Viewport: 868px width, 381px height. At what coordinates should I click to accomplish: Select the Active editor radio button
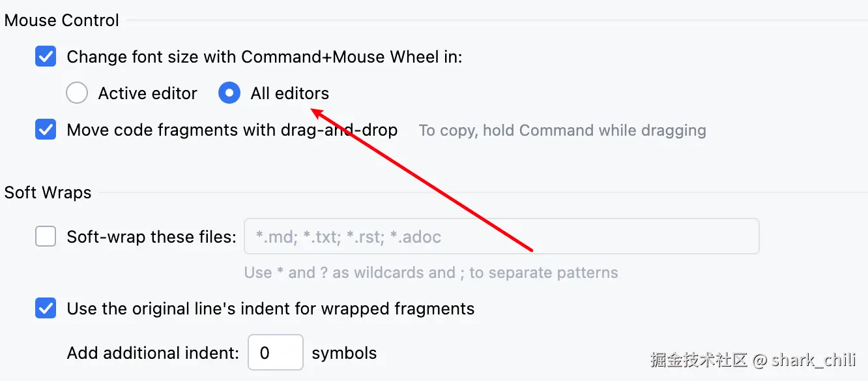pyautogui.click(x=77, y=93)
